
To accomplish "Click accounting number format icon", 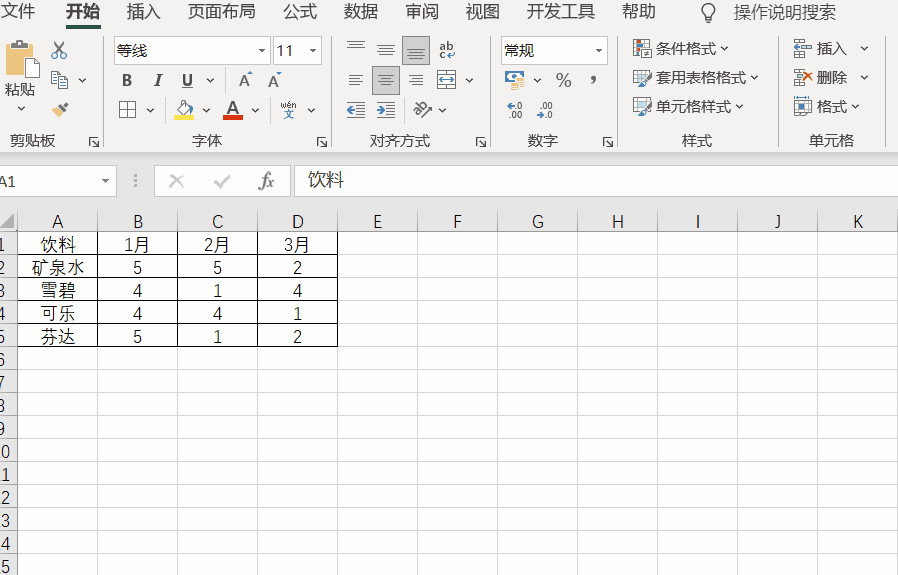I will click(x=514, y=80).
